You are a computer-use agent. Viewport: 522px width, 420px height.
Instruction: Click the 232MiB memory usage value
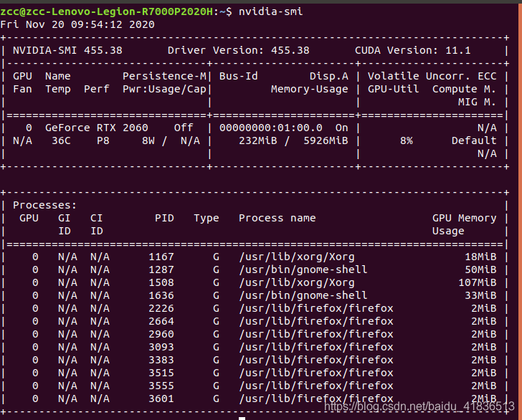(259, 140)
